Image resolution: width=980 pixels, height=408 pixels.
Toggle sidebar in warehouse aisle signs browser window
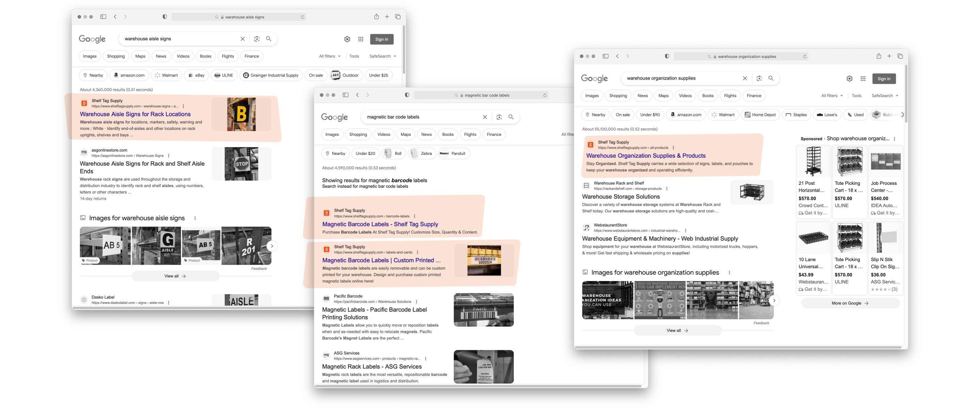click(103, 17)
